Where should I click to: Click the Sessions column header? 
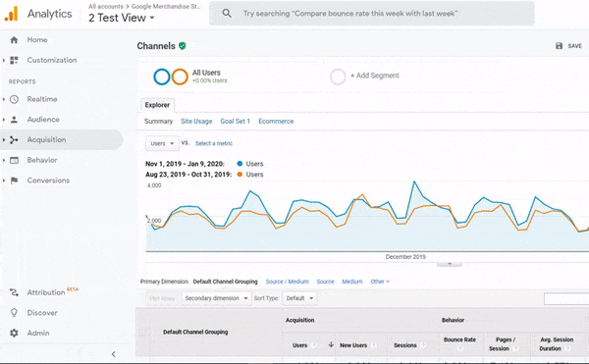click(x=404, y=345)
